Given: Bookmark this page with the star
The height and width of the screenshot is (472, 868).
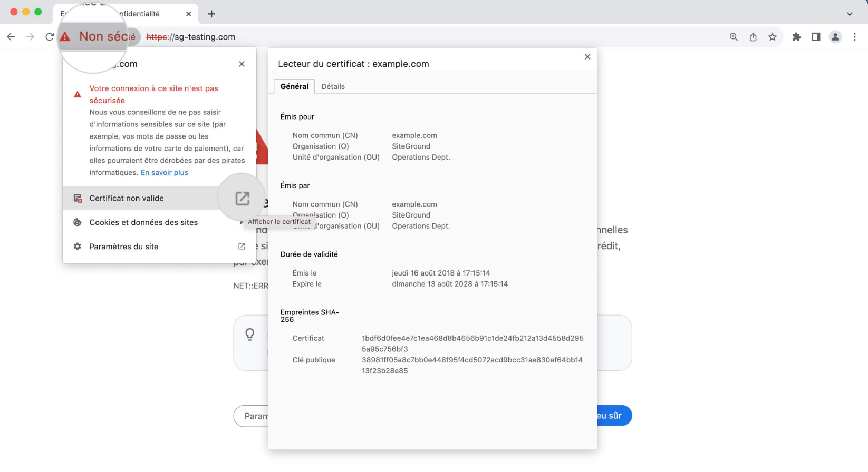Looking at the screenshot, I should [x=773, y=37].
